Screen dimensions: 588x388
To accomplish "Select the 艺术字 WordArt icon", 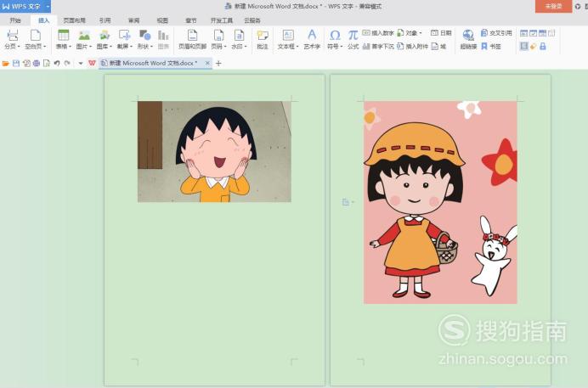I will 312,35.
